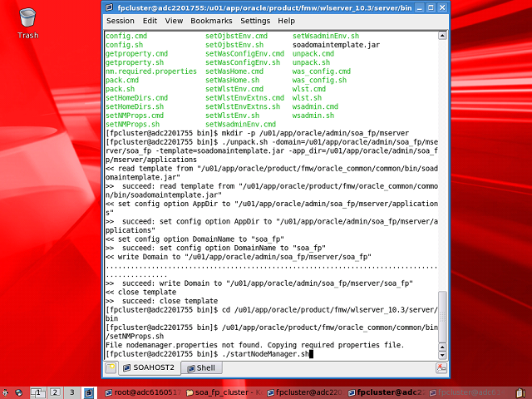Click the config.sh file name in the listing

point(124,45)
